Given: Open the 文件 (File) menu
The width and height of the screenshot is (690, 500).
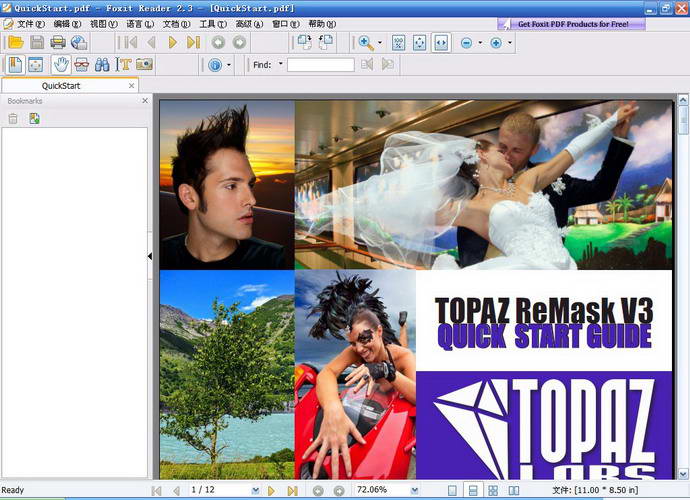Looking at the screenshot, I should click(31, 24).
